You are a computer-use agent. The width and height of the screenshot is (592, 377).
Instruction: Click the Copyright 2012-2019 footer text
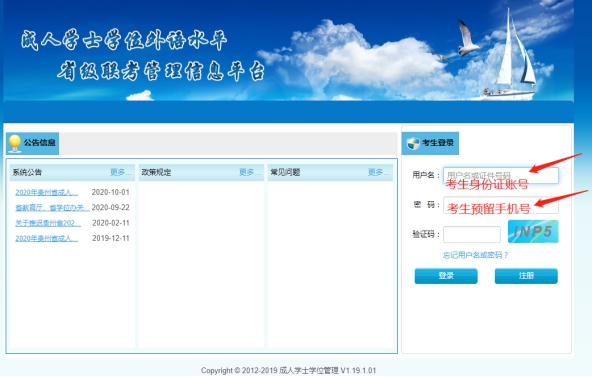point(288,371)
